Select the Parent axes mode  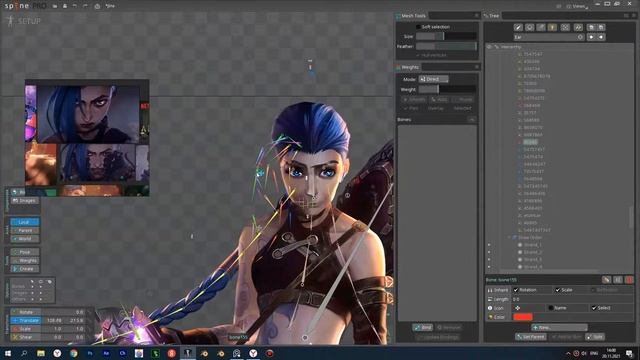(x=24, y=231)
